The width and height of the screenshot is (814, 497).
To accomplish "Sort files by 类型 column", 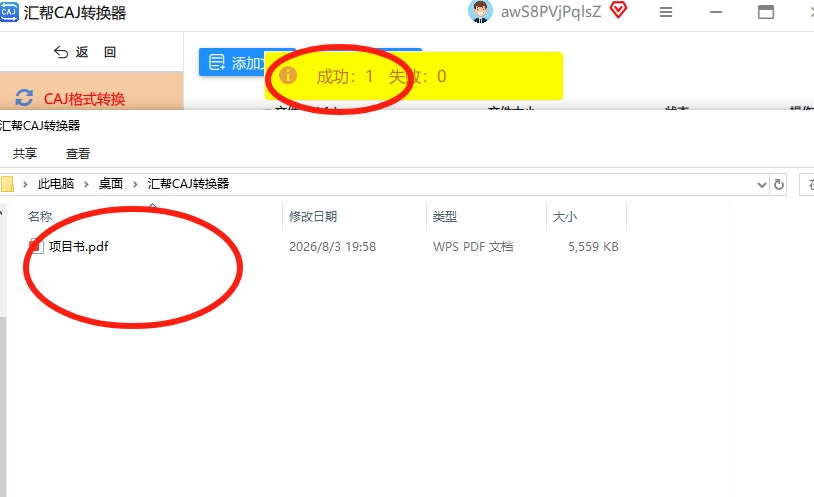I will pos(445,217).
